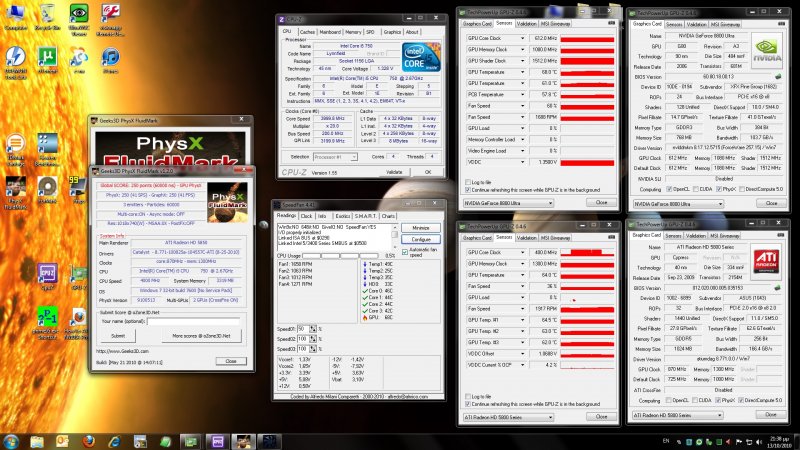Expand PCB Temperature sensor dropdown
This screenshot has width=800, height=450.
522,94
